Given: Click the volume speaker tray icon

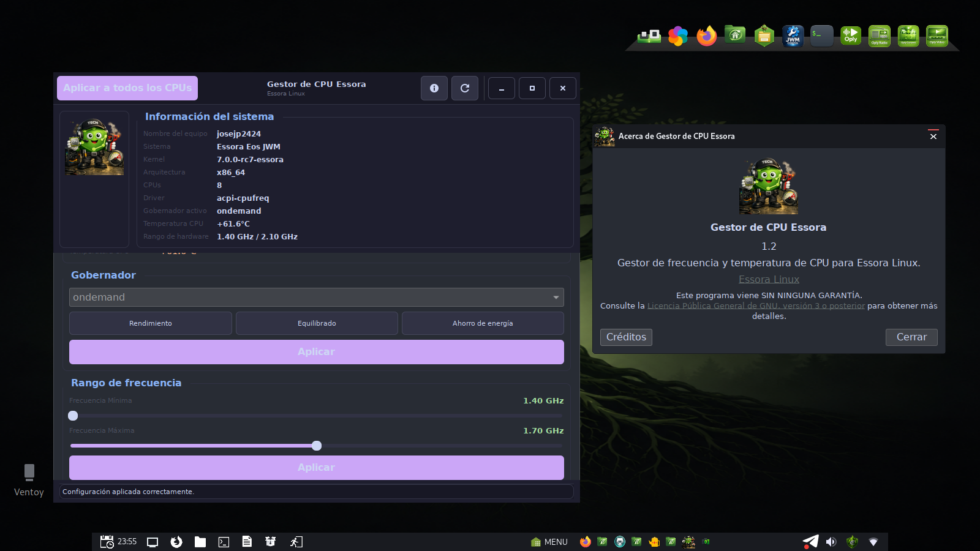Looking at the screenshot, I should click(x=831, y=542).
